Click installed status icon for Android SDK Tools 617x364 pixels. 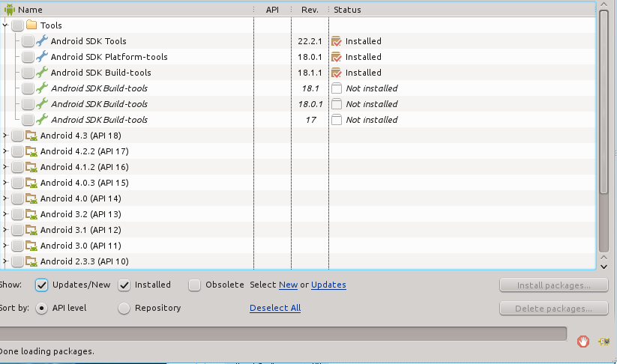coord(337,41)
